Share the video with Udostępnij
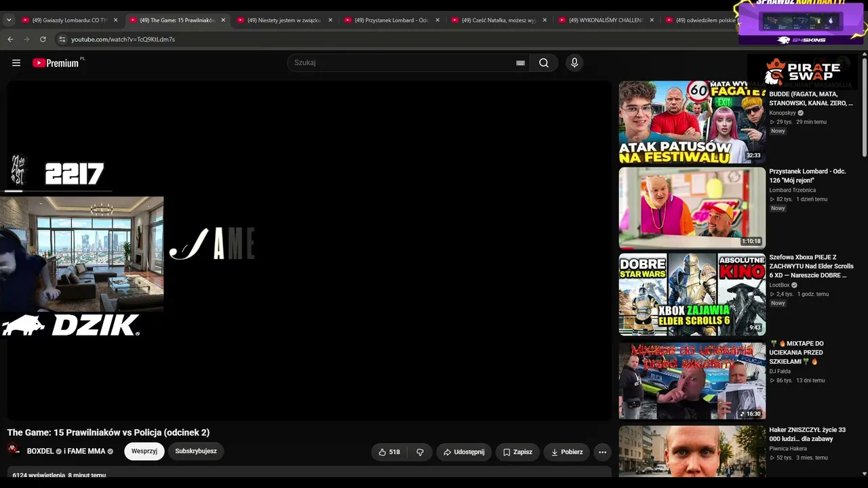 464,452
